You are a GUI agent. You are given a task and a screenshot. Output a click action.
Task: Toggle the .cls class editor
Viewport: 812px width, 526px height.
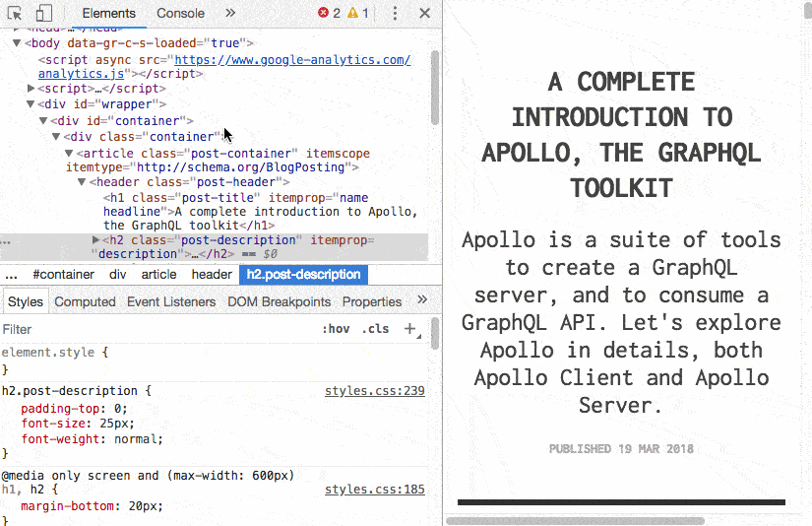tap(376, 329)
